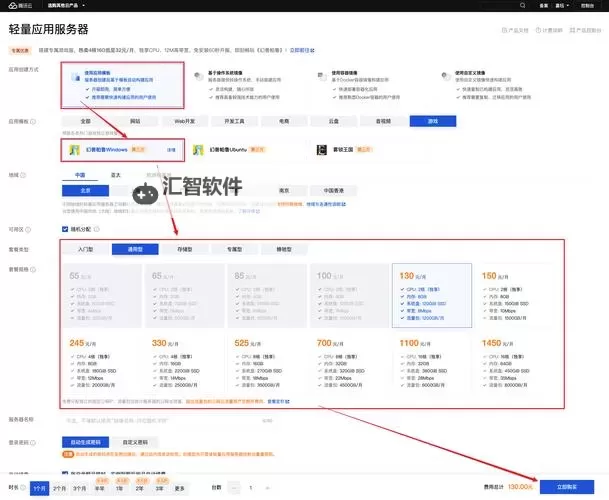Select the 北京 region button
This screenshot has height=500, width=609.
(x=85, y=190)
